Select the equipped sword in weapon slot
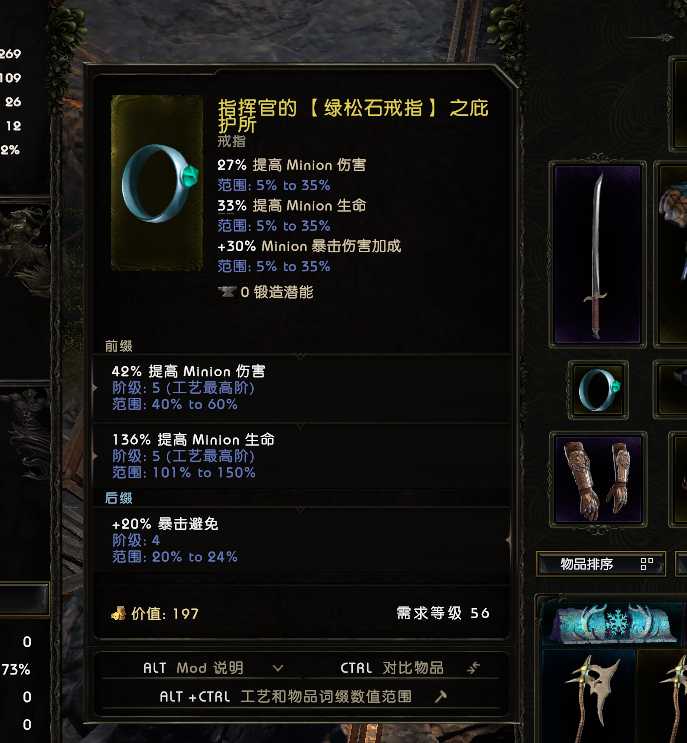This screenshot has height=743, width=687. point(597,254)
